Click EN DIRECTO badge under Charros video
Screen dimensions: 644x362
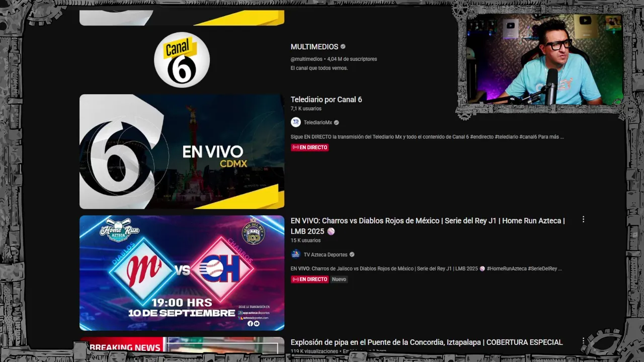(310, 279)
